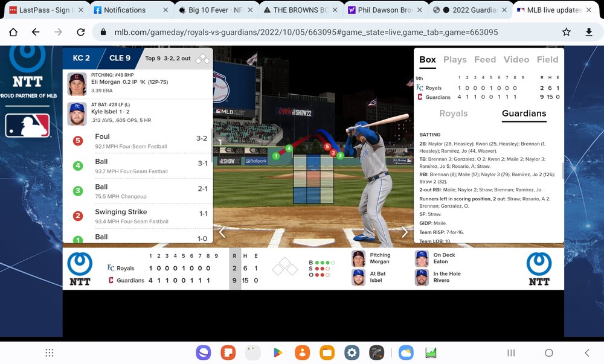Image resolution: width=604 pixels, height=364 pixels.
Task: Click pitch 4 marker in strike zone view
Action: point(289,148)
